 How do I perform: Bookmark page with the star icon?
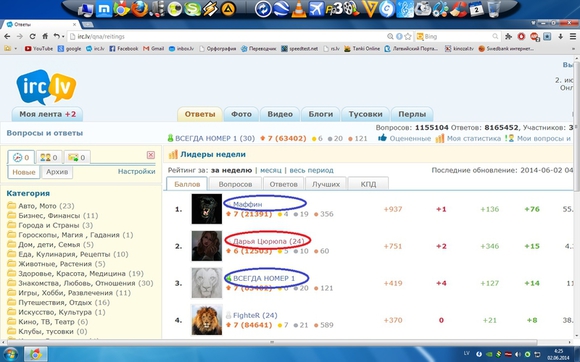408,36
